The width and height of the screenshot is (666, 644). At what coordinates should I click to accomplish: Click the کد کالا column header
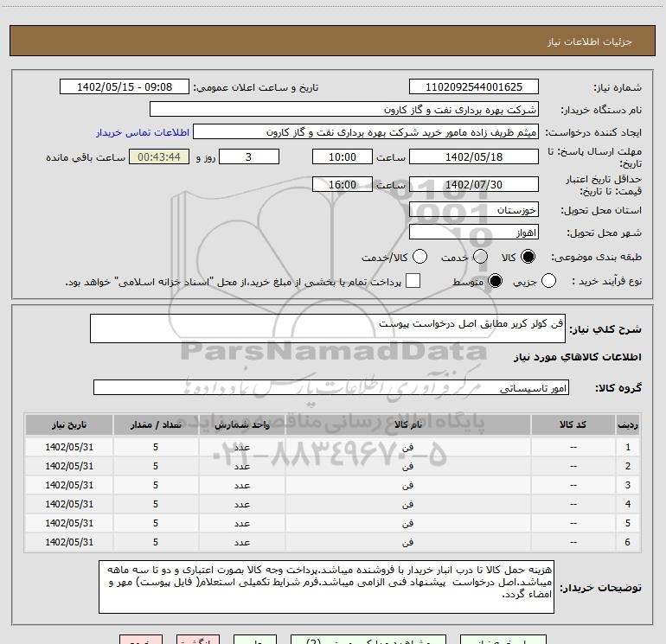[573, 424]
